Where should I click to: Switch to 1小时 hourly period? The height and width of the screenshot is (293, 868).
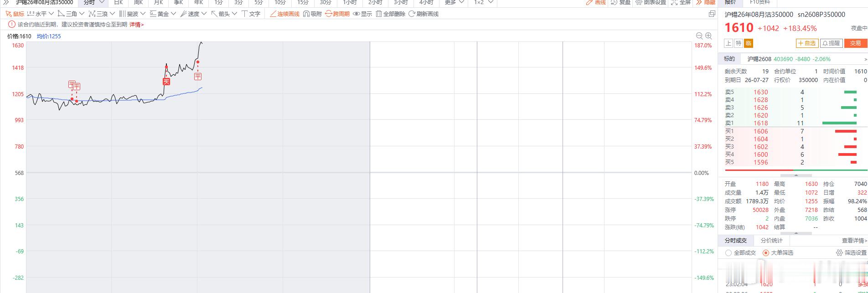pos(350,2)
